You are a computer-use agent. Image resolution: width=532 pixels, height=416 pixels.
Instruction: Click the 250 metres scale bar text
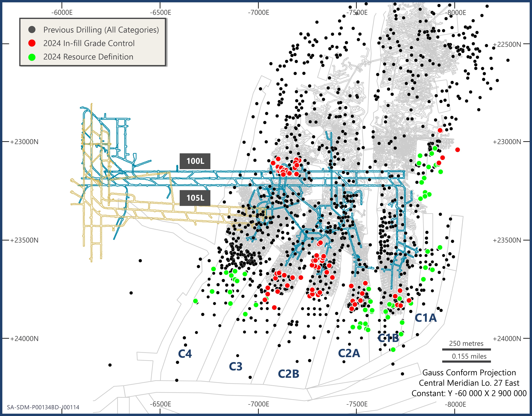(x=466, y=343)
